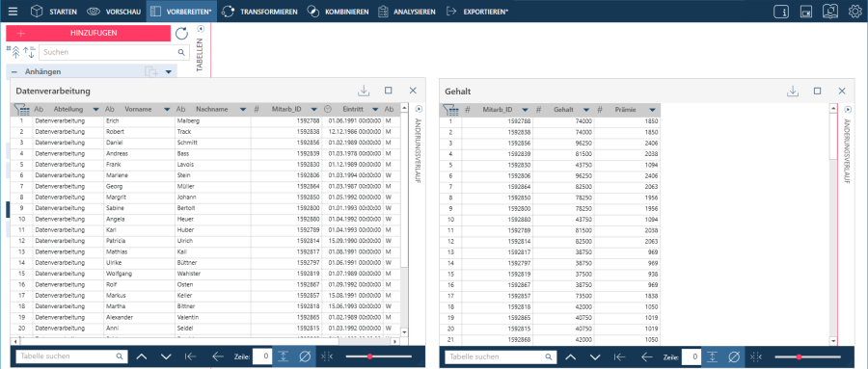Open the info icon in top bar
Viewport: 868px width, 369px height.
(781, 11)
